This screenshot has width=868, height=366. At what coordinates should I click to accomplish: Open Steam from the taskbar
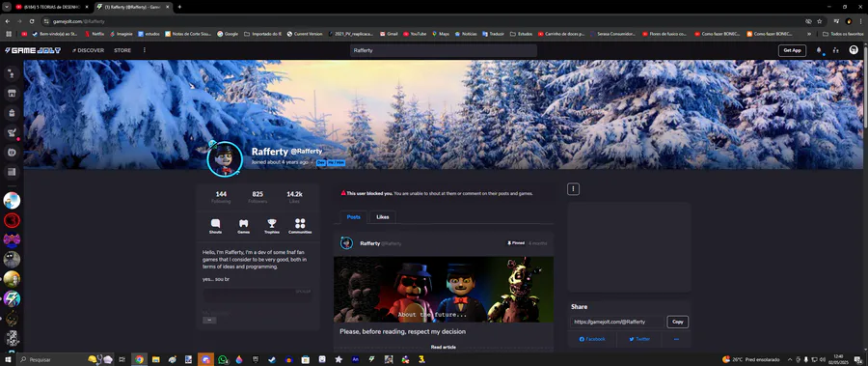272,359
